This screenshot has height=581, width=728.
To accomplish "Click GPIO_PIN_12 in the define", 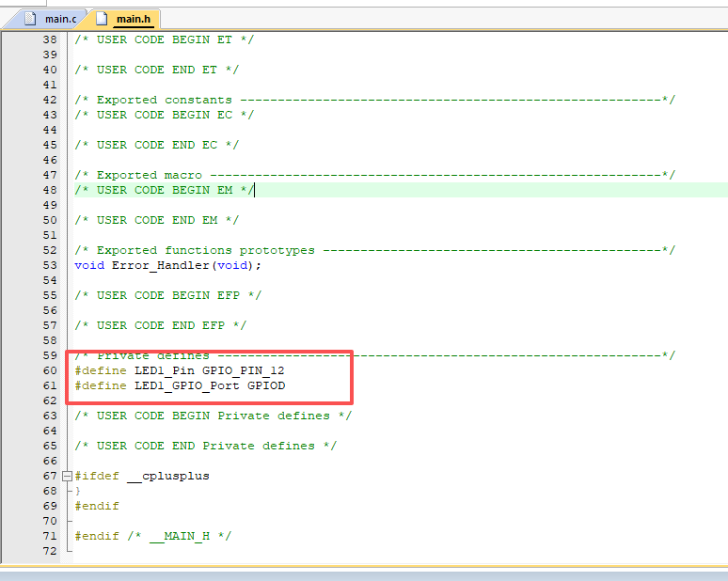I will tap(243, 370).
